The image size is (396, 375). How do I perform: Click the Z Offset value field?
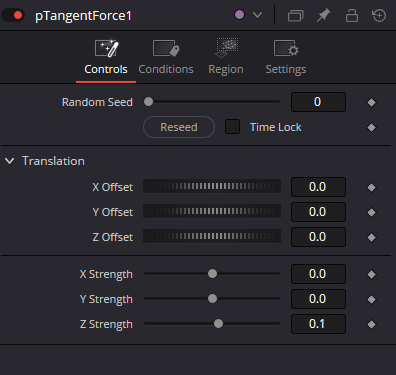(x=318, y=237)
